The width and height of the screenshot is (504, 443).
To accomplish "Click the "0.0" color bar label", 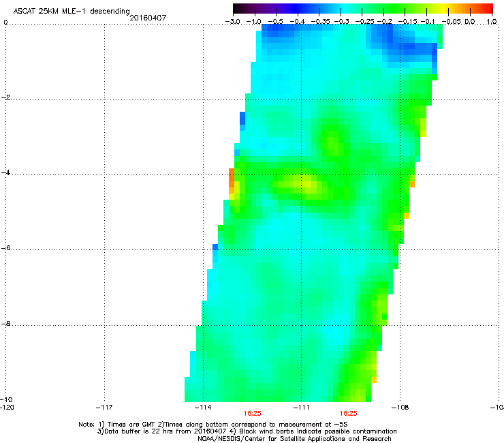I will pos(470,22).
